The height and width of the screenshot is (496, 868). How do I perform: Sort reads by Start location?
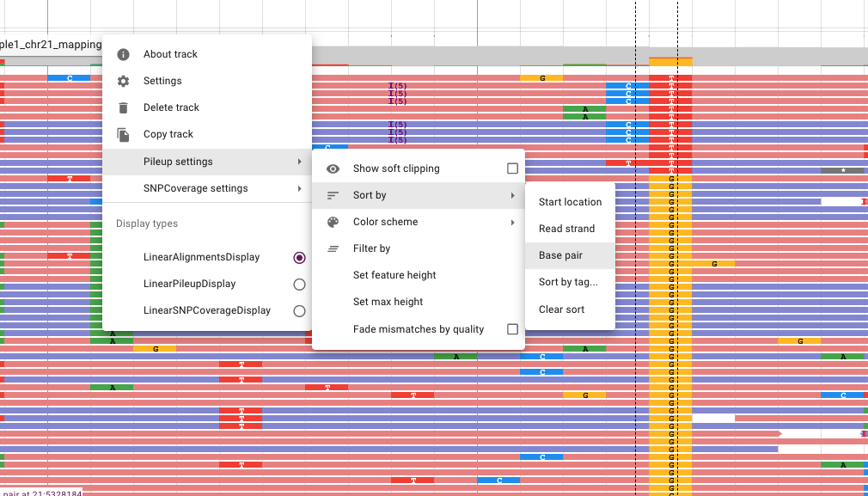click(570, 202)
